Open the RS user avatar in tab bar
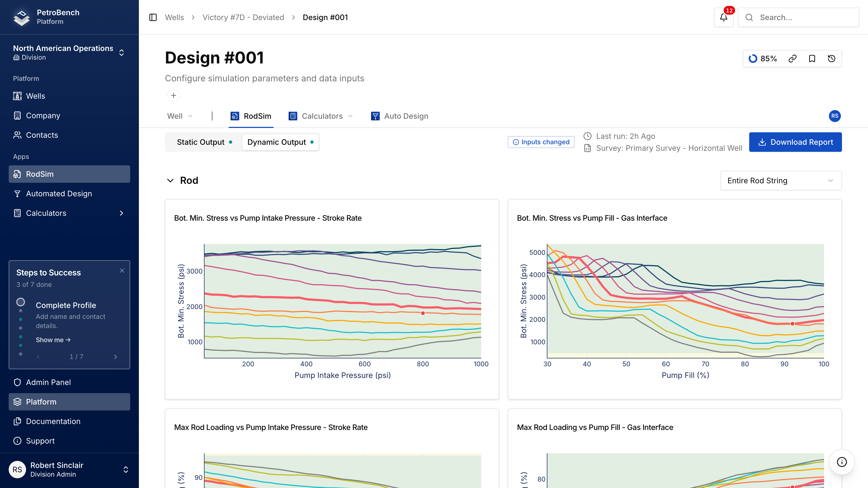 835,116
